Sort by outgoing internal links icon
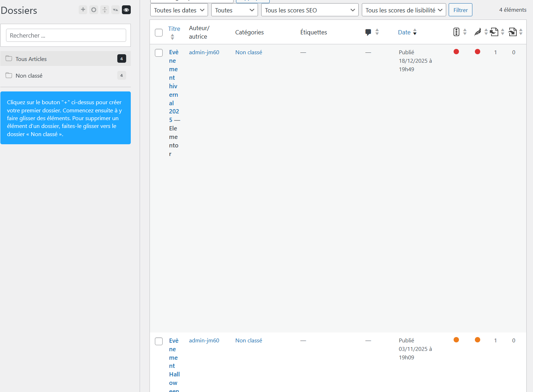 click(494, 32)
